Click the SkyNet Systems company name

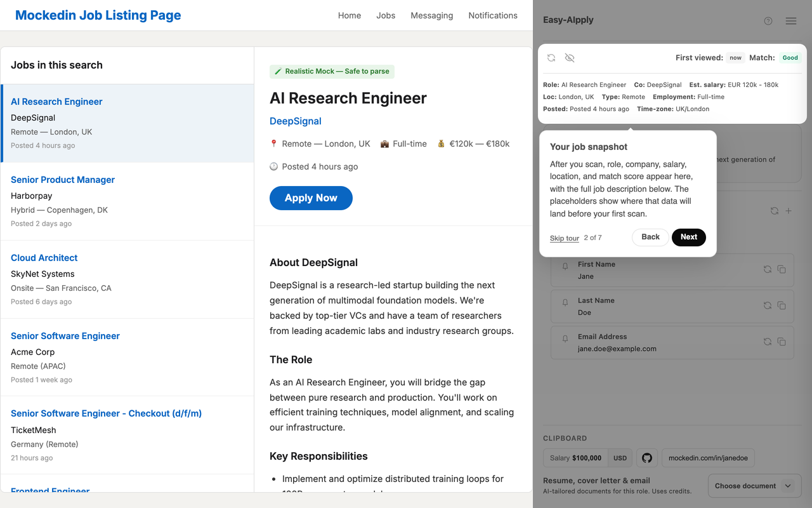click(43, 274)
